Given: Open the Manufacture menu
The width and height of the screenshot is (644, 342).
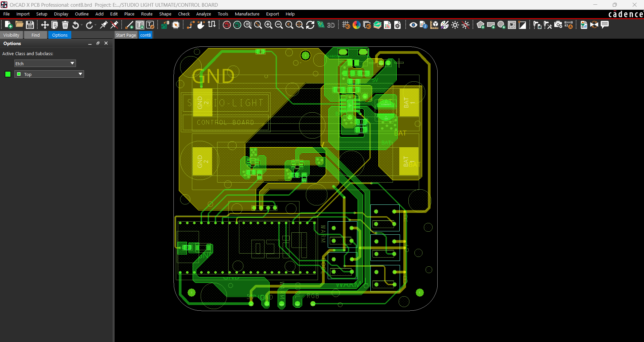Looking at the screenshot, I should (247, 14).
